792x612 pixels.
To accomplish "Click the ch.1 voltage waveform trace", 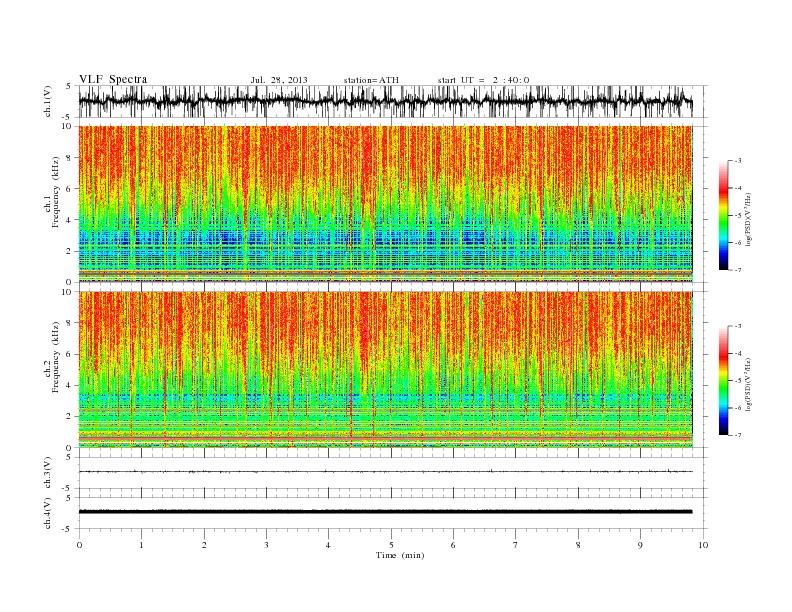I will 385,101.
